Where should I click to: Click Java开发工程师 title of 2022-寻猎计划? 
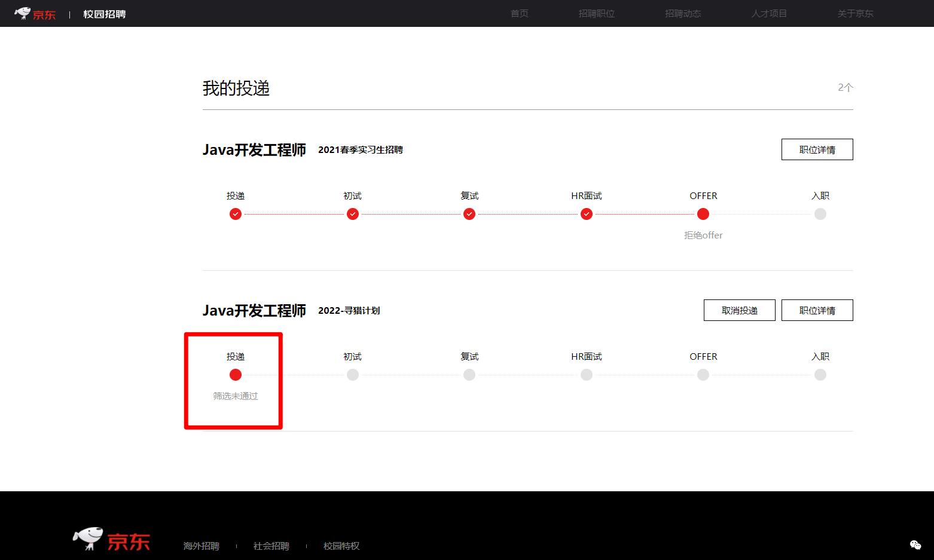point(254,311)
